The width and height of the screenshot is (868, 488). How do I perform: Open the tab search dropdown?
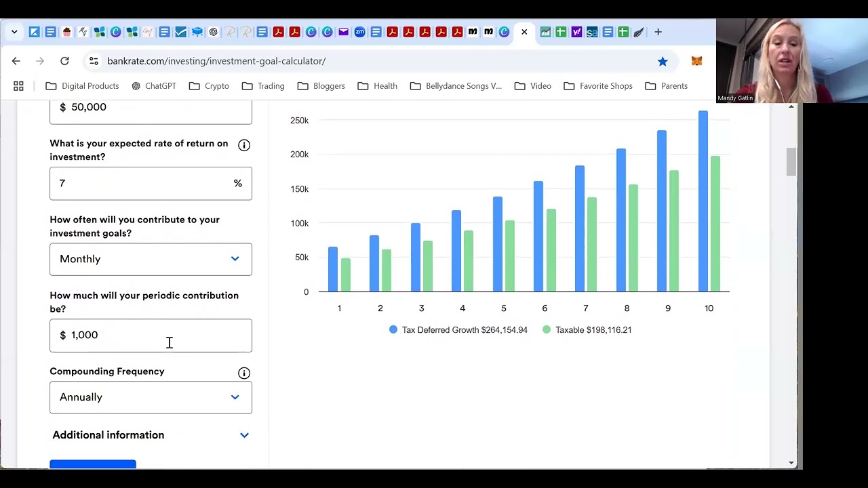(x=14, y=32)
